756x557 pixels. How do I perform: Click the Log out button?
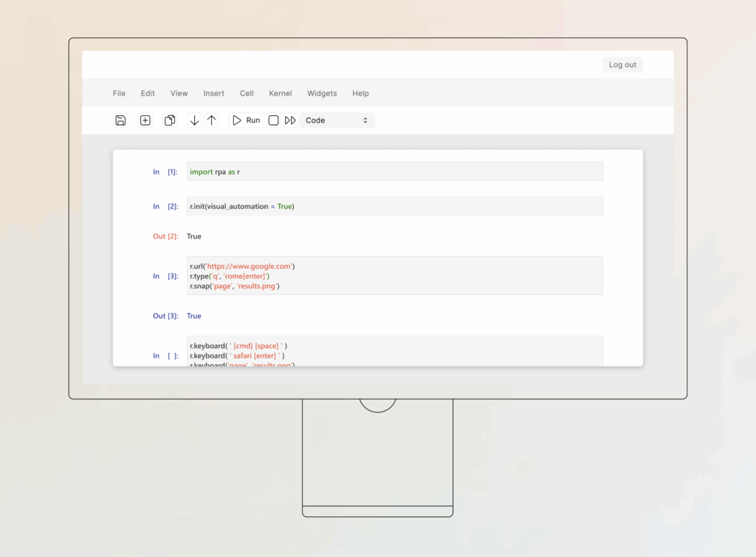point(622,64)
